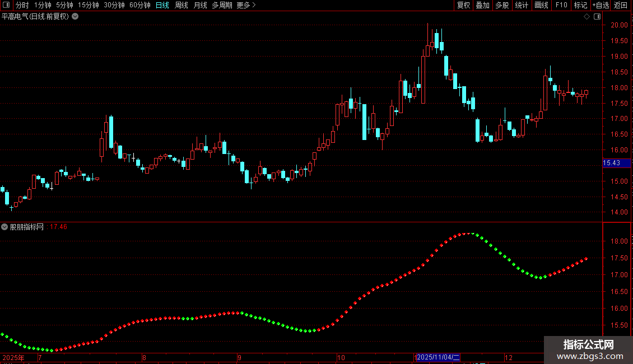Switch to 分时 intraday view
This screenshot has height=364, width=633.
point(22,5)
